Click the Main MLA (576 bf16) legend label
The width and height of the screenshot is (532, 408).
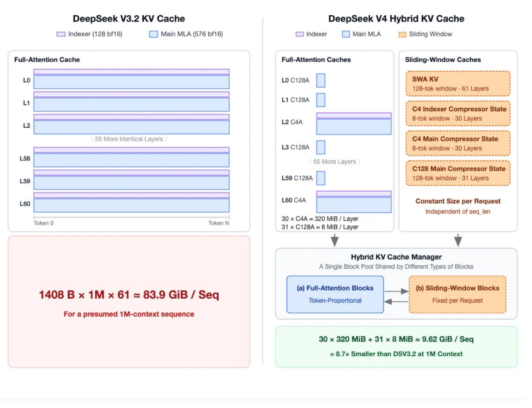click(192, 34)
